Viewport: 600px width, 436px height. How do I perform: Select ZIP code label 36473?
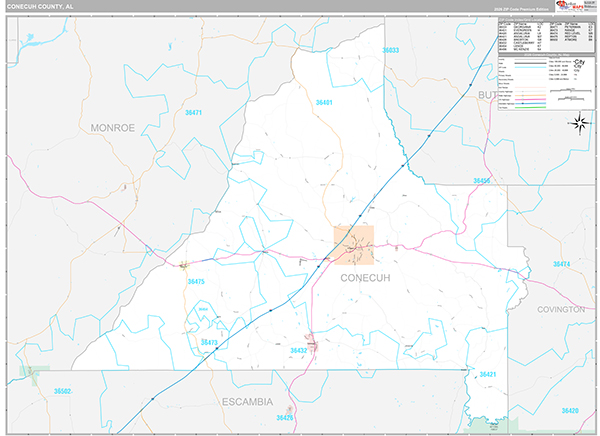pyautogui.click(x=209, y=343)
